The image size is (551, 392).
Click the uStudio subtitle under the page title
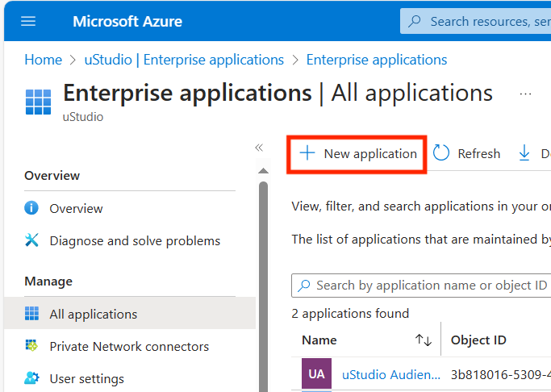[83, 117]
